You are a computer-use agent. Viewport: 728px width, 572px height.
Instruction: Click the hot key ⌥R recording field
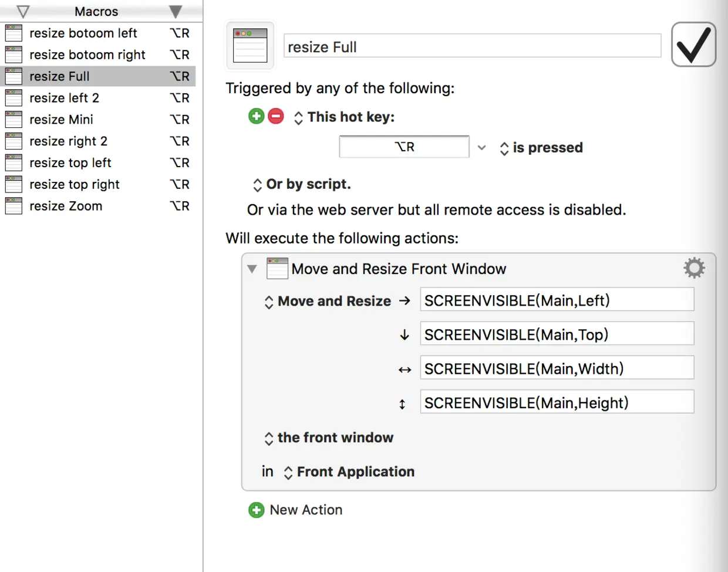coord(404,147)
